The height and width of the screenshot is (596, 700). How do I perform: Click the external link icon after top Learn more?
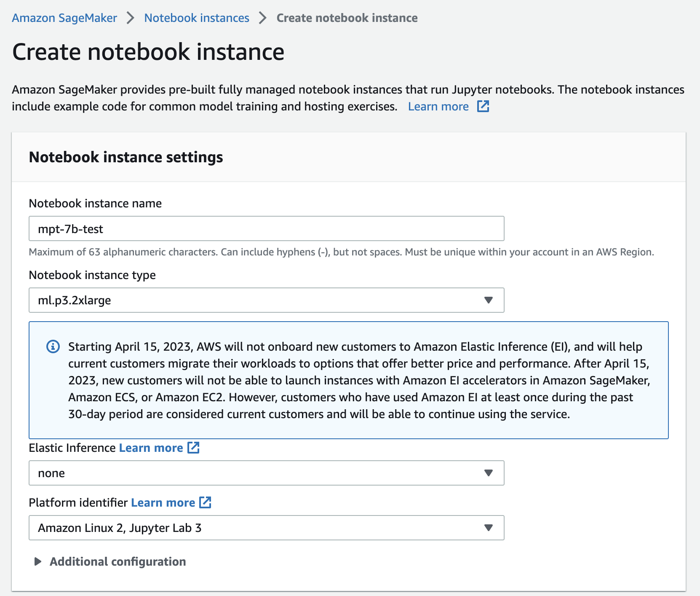click(x=483, y=106)
